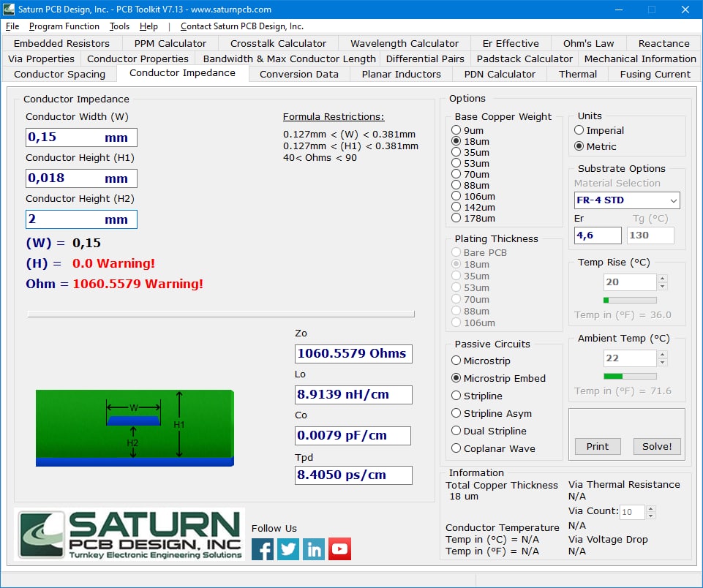
Task: Click the Ambient Temp slider bar
Action: click(x=630, y=376)
